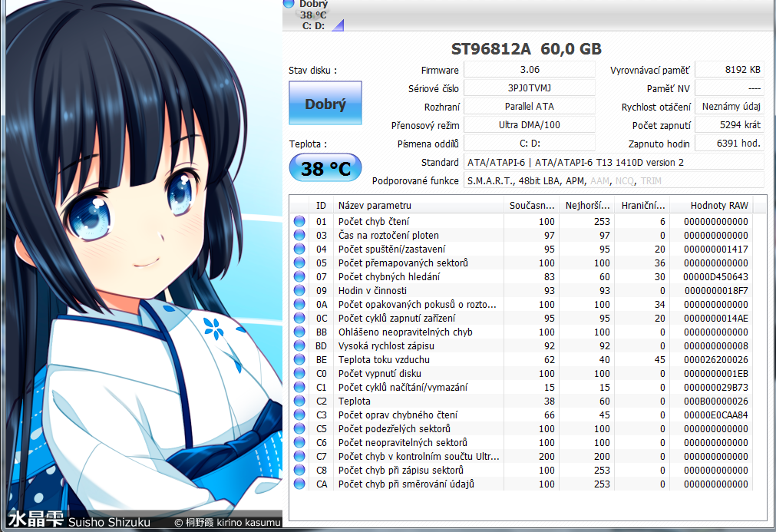Click RAW value 00000E0CAA84
This screenshot has height=532, width=776.
coord(716,415)
